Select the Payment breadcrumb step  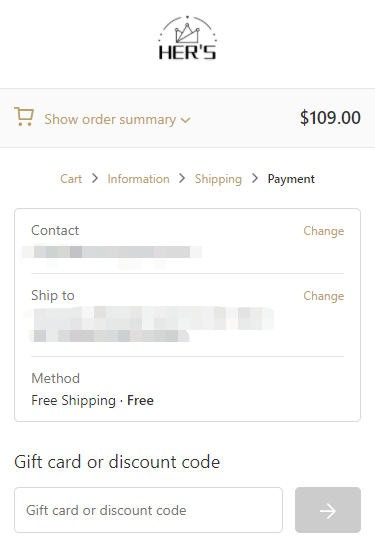[x=291, y=179]
